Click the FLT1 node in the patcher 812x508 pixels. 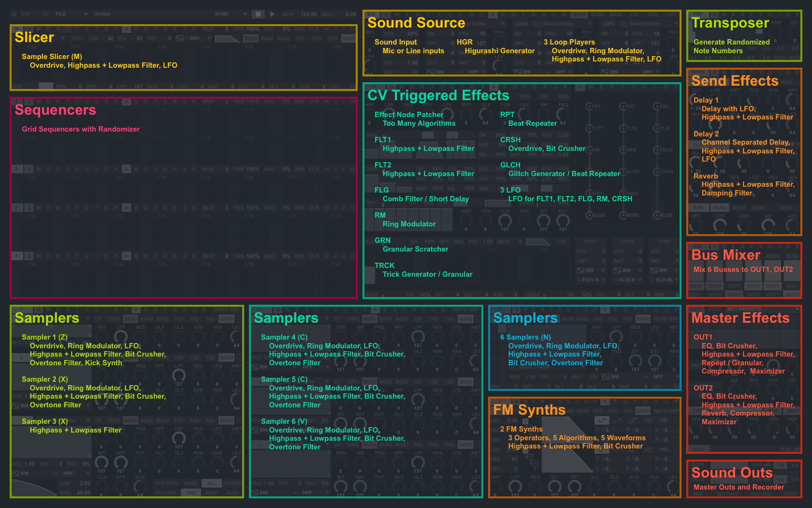click(589, 128)
